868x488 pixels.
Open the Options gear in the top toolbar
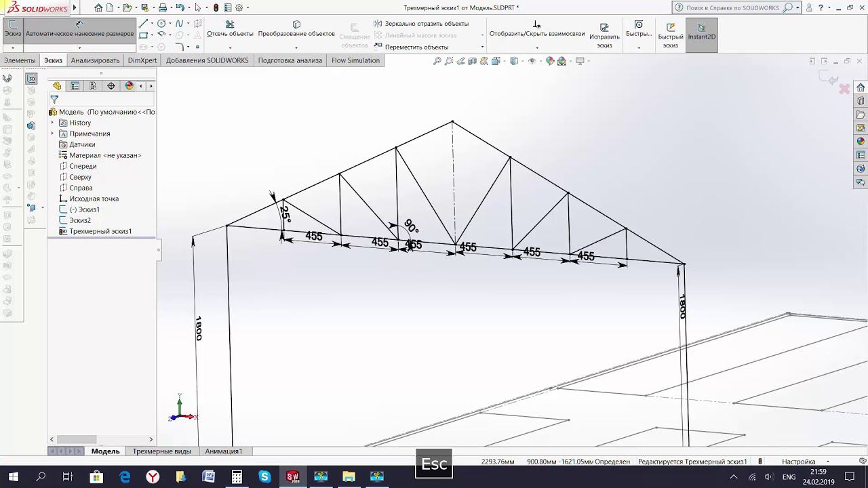pyautogui.click(x=239, y=7)
